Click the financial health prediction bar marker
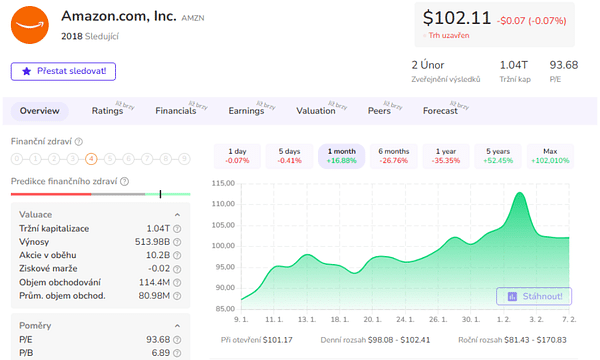Screen dimensions: 600x360 click(x=160, y=194)
